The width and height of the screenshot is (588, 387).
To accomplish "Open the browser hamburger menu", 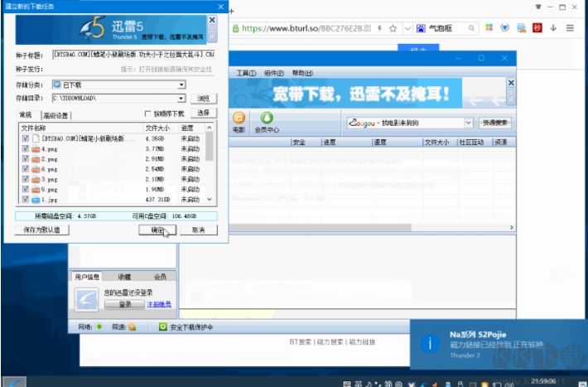I will click(x=570, y=28).
